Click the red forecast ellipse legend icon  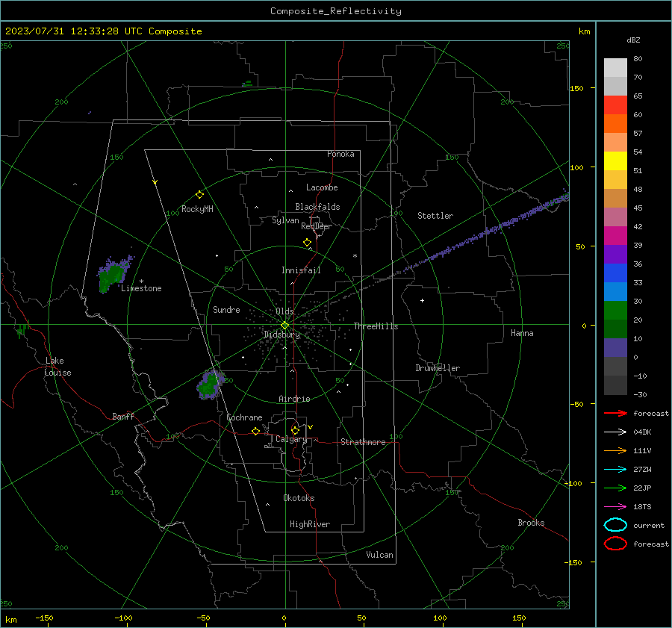615,544
